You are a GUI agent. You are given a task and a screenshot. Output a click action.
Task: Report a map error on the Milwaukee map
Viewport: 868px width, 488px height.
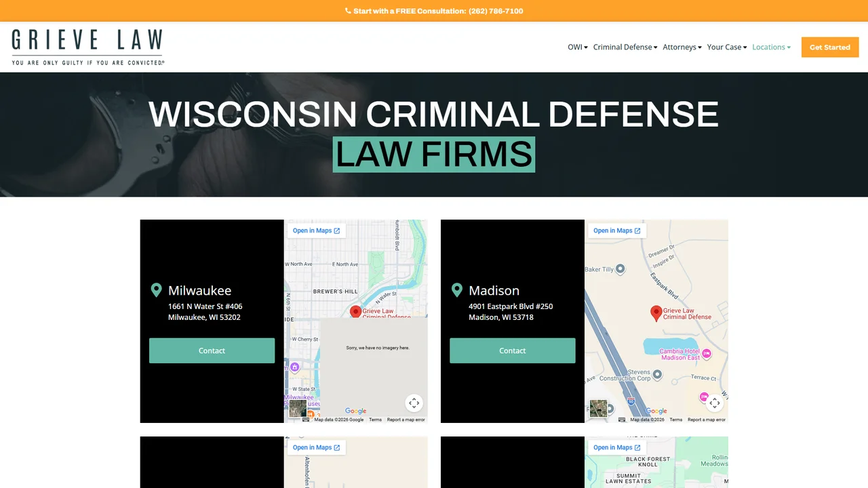coord(406,420)
